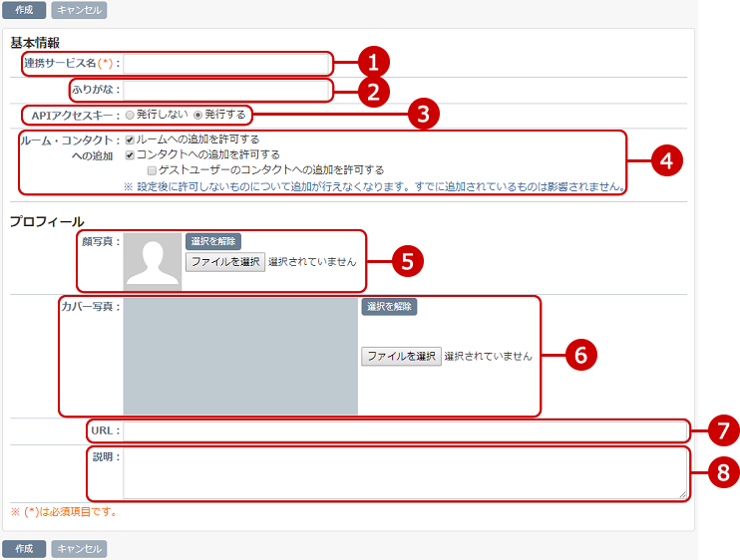Focus the 説明 text area
This screenshot has height=560, width=740.
point(405,473)
